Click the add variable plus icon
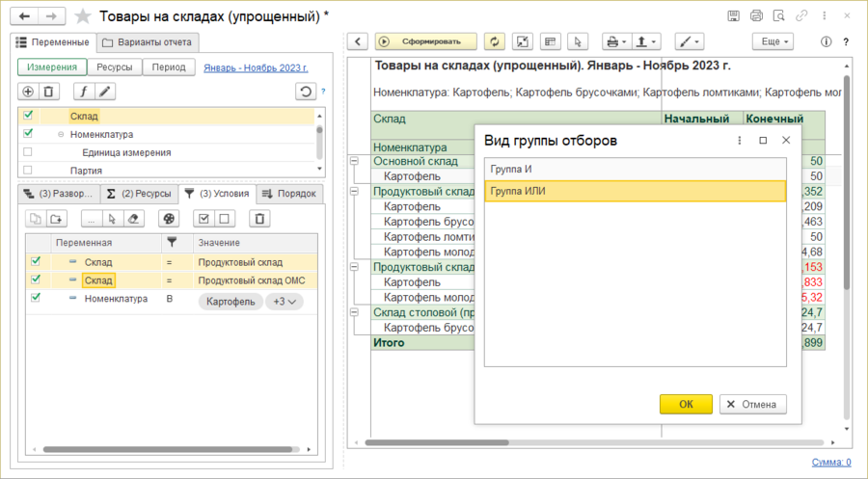The width and height of the screenshot is (868, 479). pos(28,92)
